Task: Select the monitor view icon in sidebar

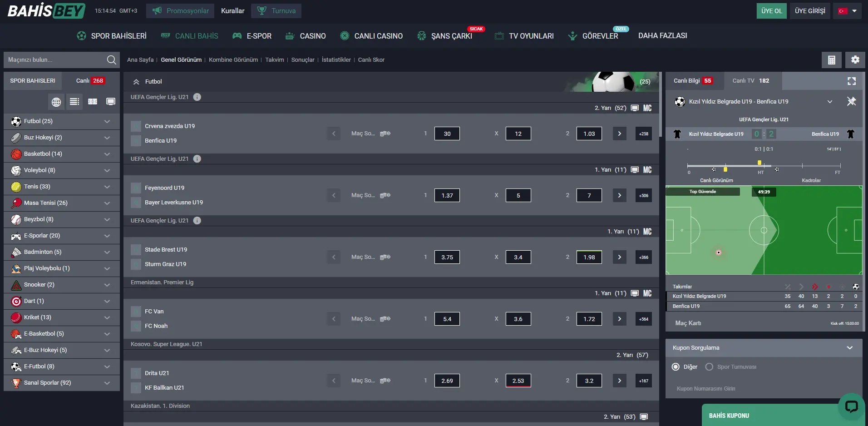Action: [x=111, y=102]
